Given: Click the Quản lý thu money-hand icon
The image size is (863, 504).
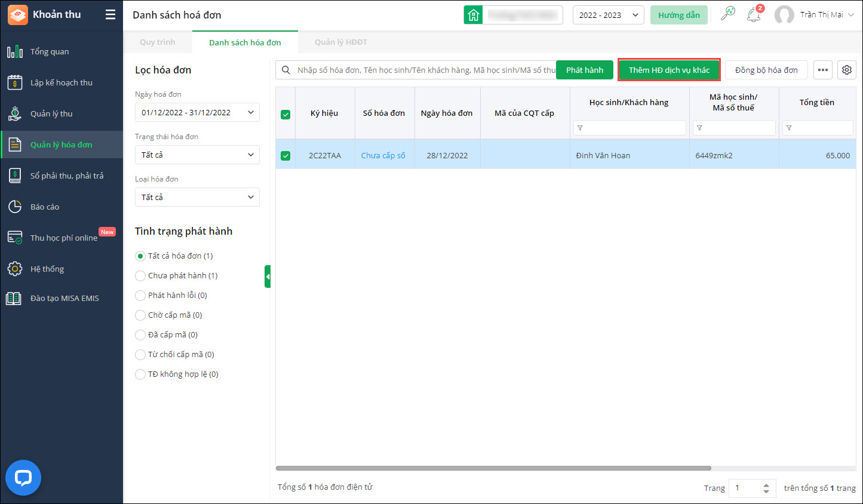Looking at the screenshot, I should coord(15,113).
